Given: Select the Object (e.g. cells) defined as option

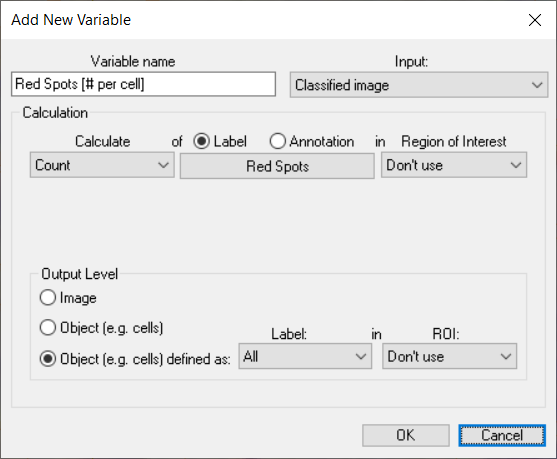Looking at the screenshot, I should coord(48,358).
